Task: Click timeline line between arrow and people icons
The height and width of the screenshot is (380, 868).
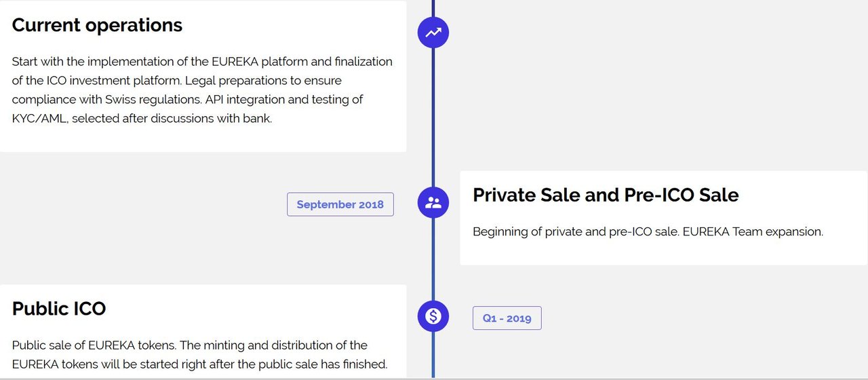Action: tap(433, 115)
